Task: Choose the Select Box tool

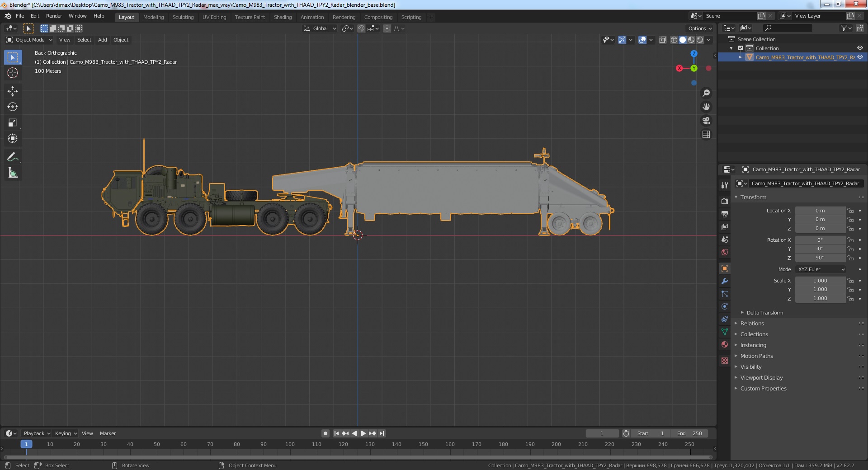Action: pos(13,57)
